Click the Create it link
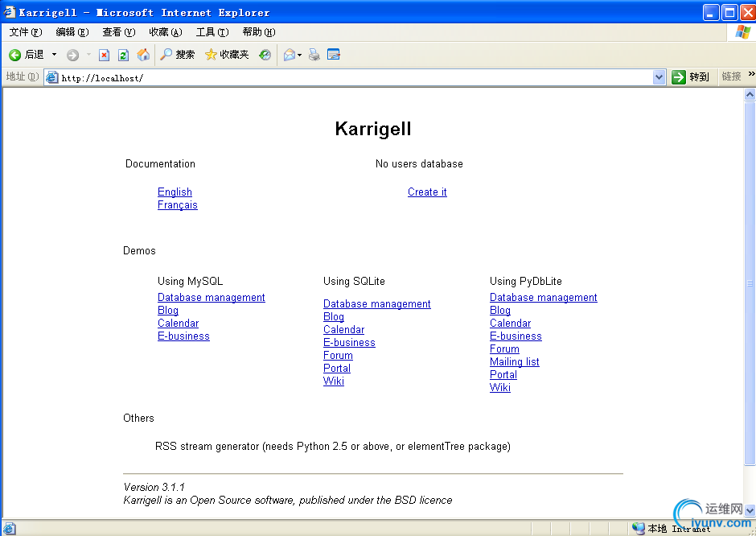This screenshot has width=756, height=536. [427, 192]
